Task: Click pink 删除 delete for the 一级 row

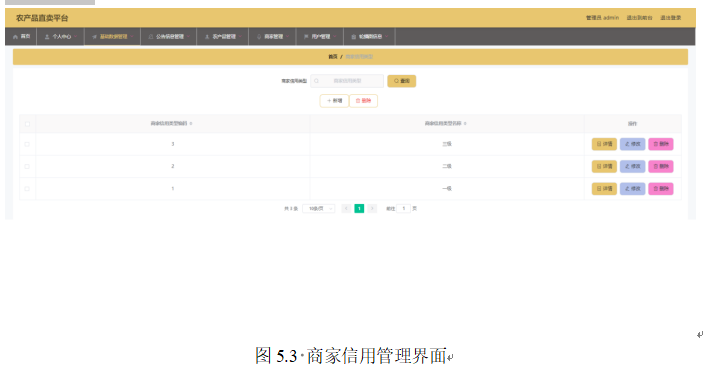Action: [661, 189]
